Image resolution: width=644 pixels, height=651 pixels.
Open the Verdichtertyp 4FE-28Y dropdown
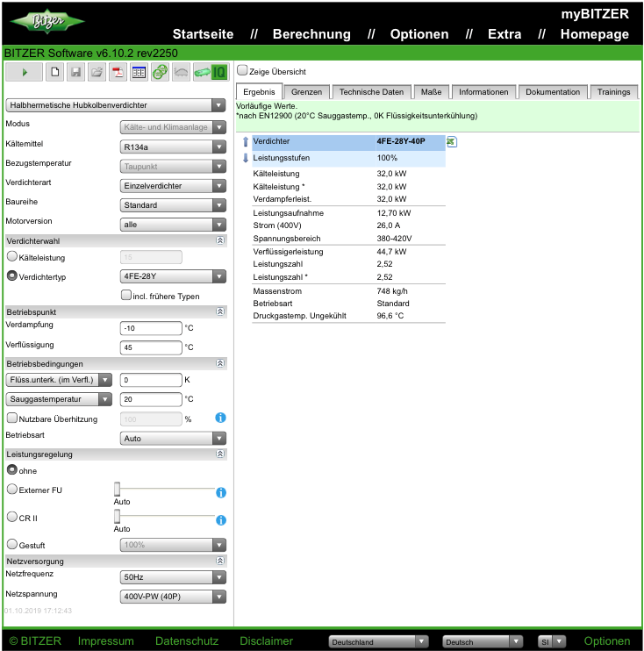click(x=173, y=276)
